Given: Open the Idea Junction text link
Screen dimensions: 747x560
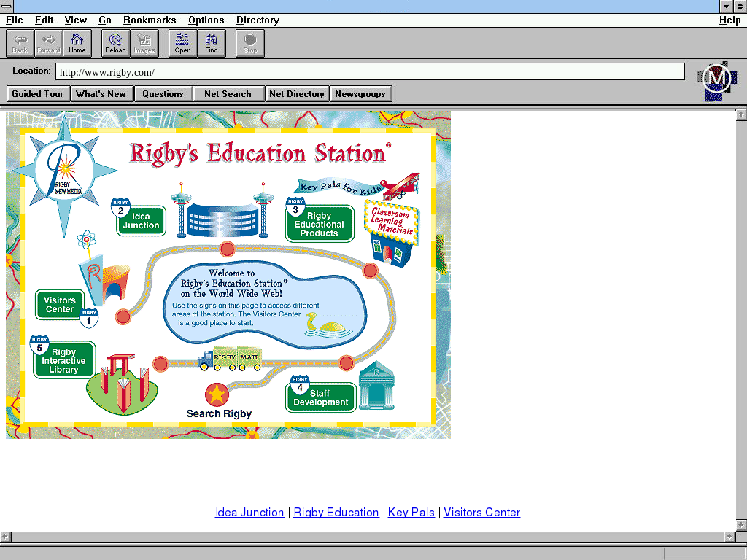Looking at the screenshot, I should (249, 513).
